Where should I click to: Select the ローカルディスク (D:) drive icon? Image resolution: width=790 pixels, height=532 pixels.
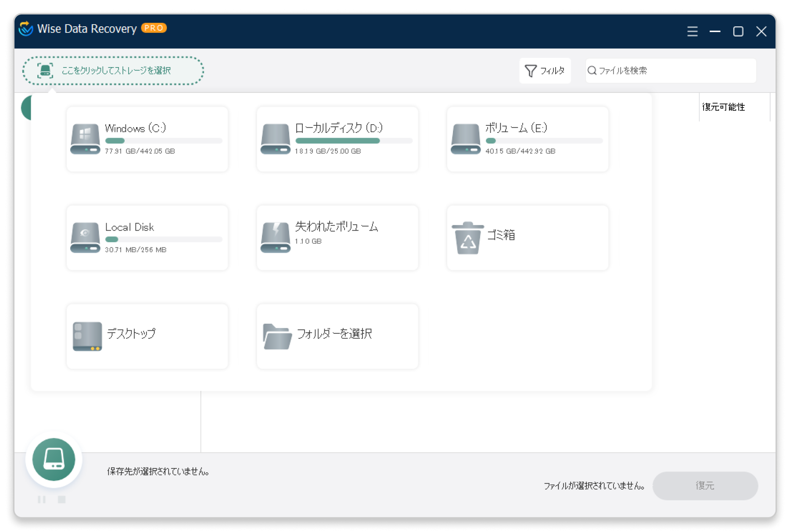click(x=275, y=139)
